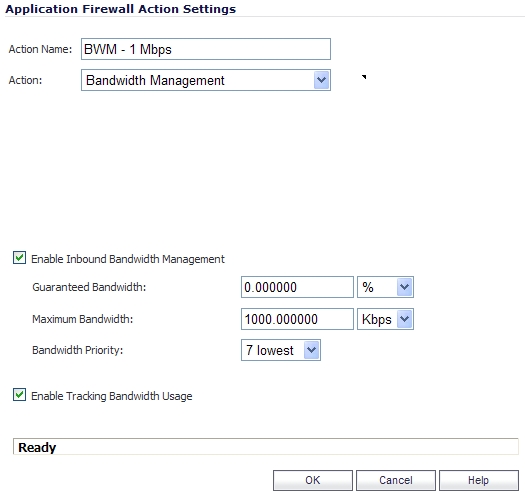Viewport: 525px width, 494px height.
Task: Open the Help button
Action: click(x=478, y=480)
